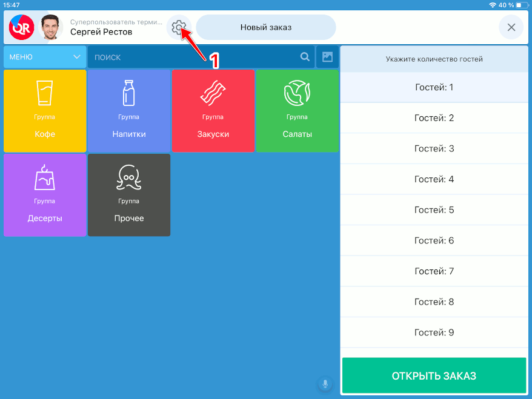Open Сергей Ростов user avatar
The width and height of the screenshot is (532, 399).
[x=50, y=27]
